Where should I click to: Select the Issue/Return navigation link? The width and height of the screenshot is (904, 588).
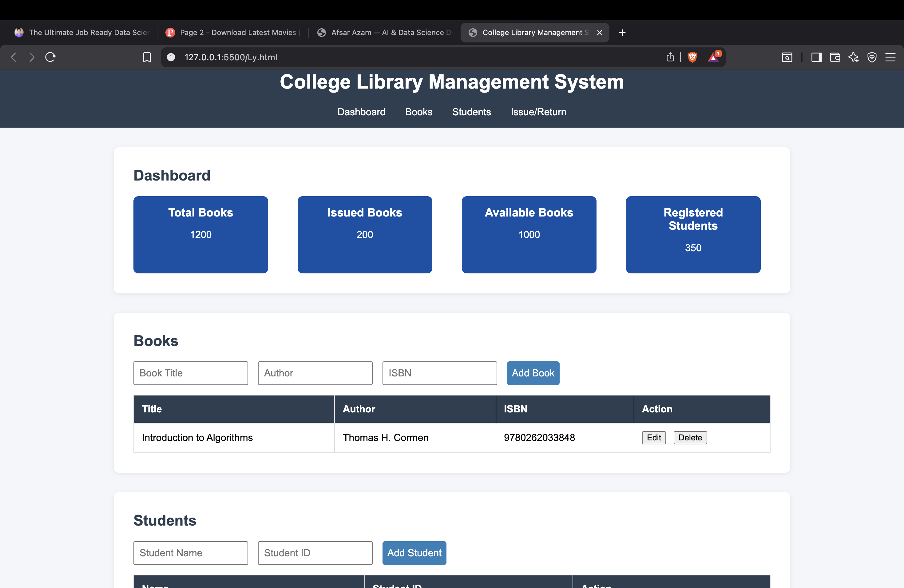(x=538, y=112)
